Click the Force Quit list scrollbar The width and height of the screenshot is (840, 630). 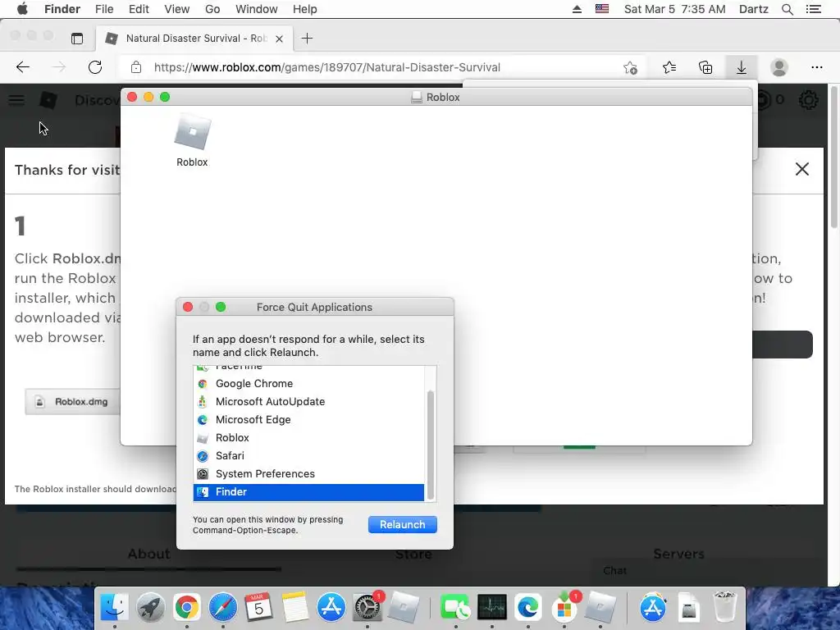[x=430, y=445]
